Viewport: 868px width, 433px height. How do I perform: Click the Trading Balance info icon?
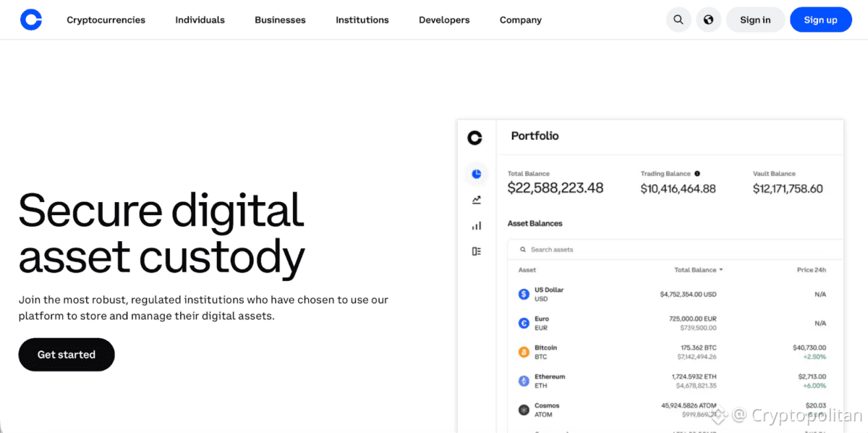pos(697,174)
